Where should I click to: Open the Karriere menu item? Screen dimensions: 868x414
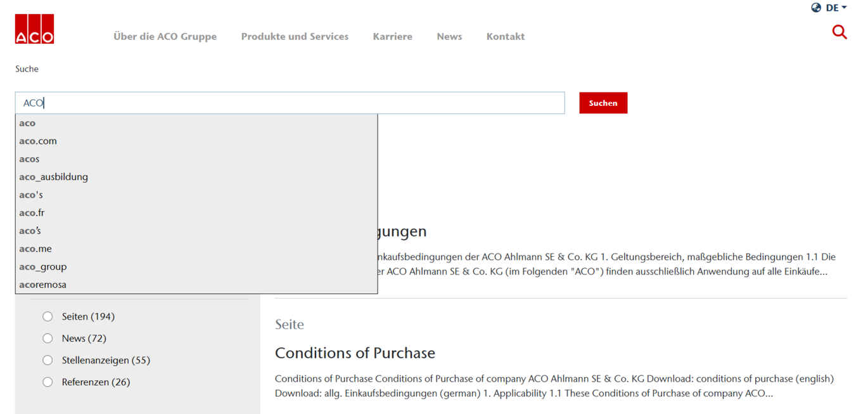(x=392, y=37)
